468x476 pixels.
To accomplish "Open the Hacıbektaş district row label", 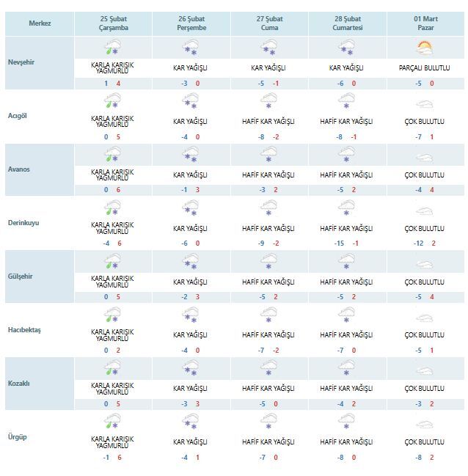I will coord(24,330).
